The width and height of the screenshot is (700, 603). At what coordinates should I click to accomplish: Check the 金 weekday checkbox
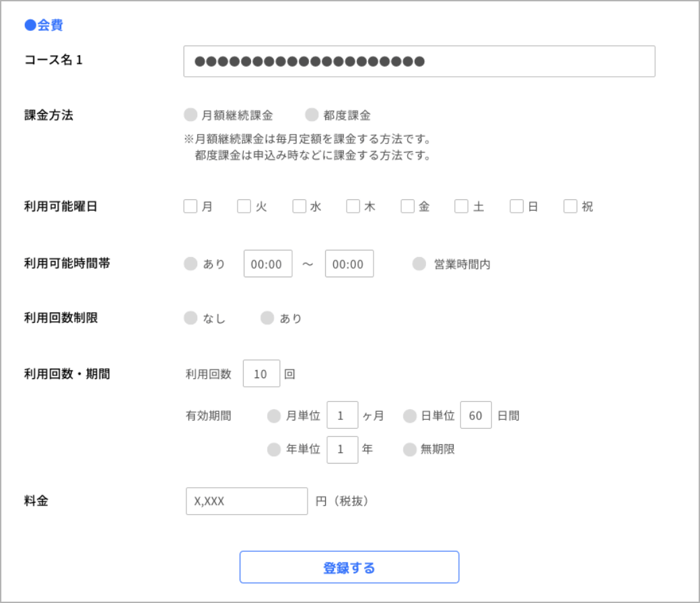point(407,207)
